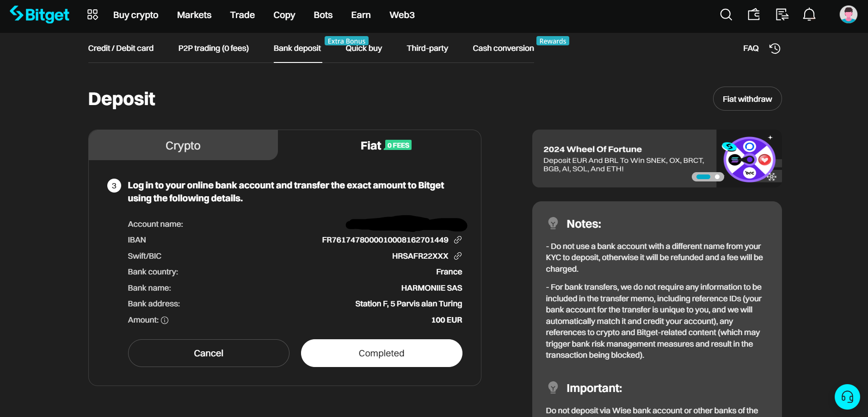Screen dimensions: 868x417
Task: Copy the IBAN number
Action: click(458, 240)
